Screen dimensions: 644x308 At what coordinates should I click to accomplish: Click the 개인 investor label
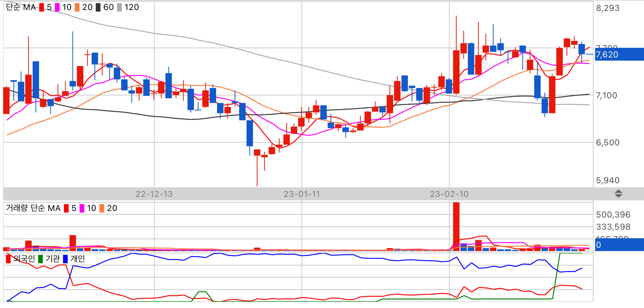tap(77, 259)
